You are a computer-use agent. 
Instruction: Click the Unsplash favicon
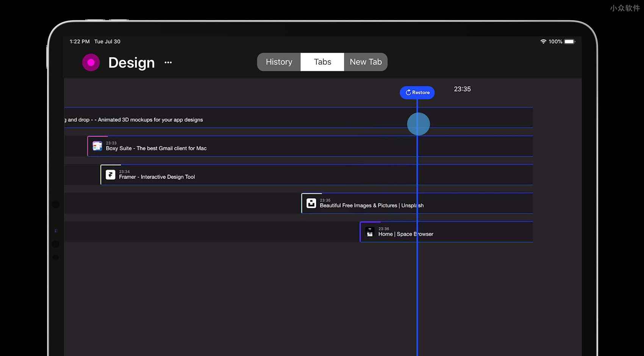tap(311, 203)
